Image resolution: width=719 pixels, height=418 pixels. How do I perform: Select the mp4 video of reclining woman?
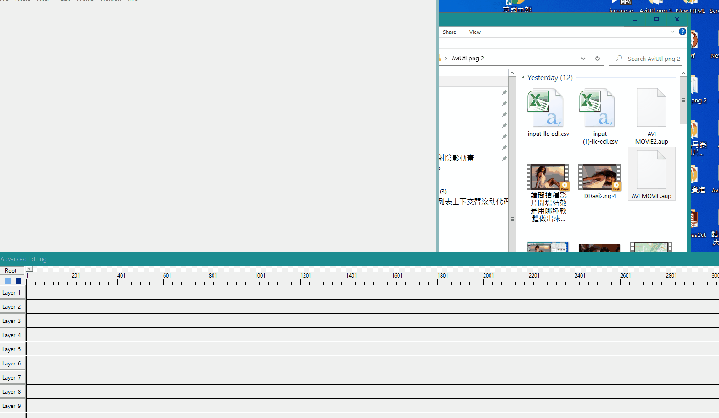click(600, 181)
